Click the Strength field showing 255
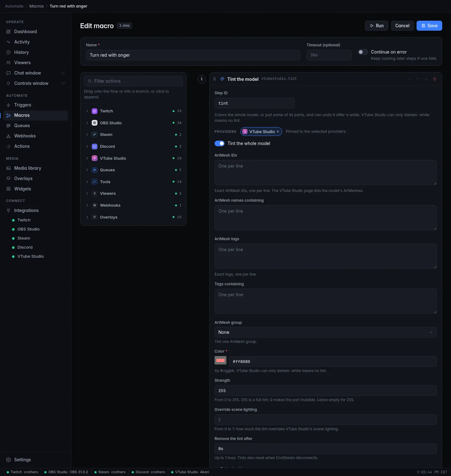The height and width of the screenshot is (476, 451). point(326,391)
